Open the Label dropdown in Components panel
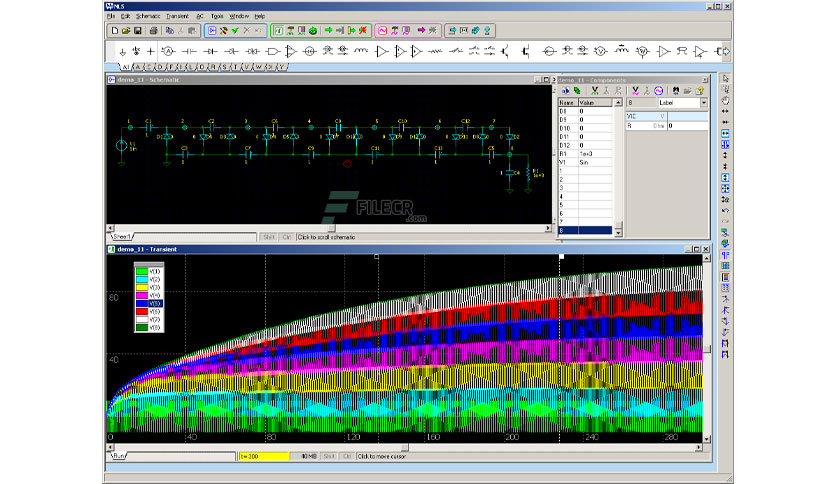 click(703, 103)
